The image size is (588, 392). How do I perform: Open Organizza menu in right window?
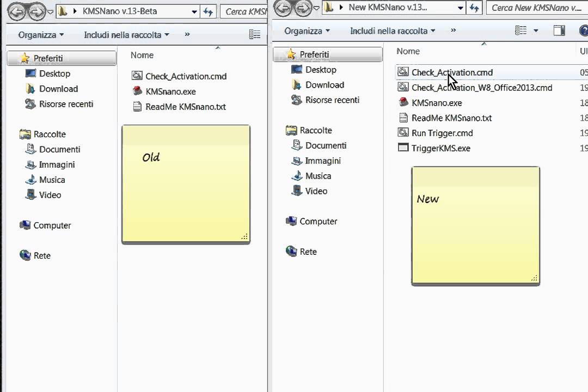pos(307,30)
